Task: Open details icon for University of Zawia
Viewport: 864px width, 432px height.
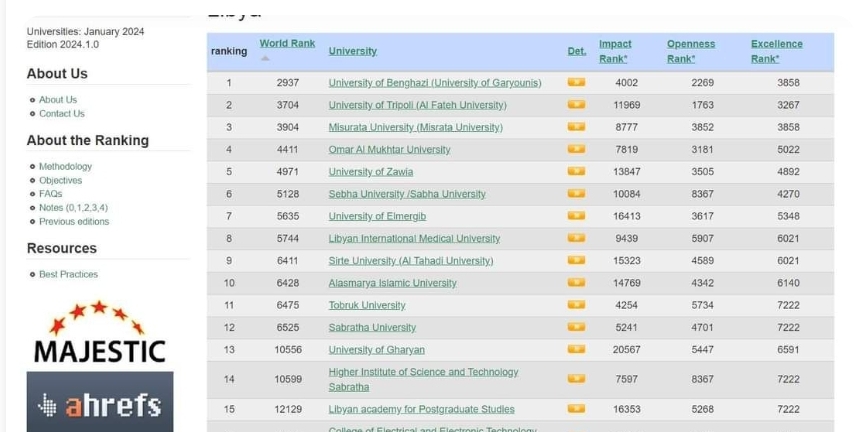Action: point(576,171)
